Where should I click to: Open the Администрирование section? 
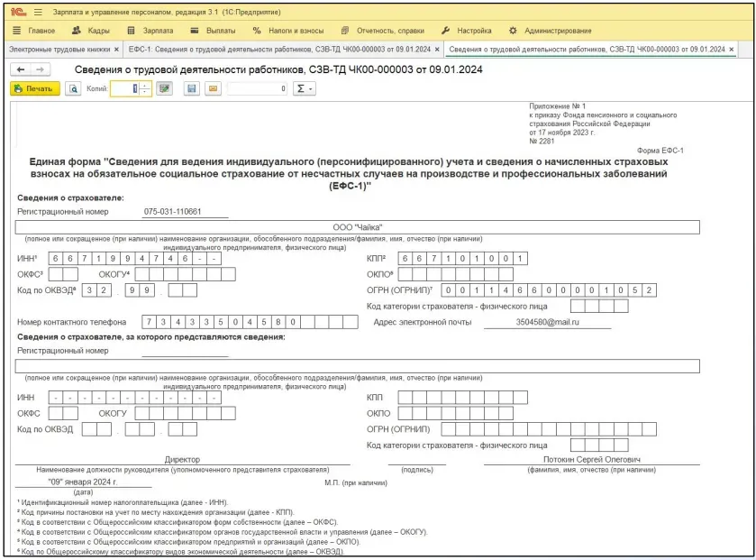pyautogui.click(x=551, y=31)
